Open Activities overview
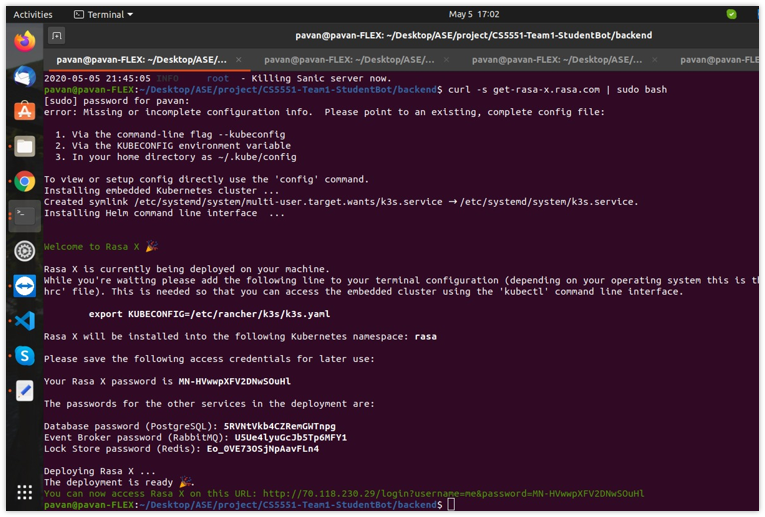This screenshot has width=765, height=517. (33, 15)
